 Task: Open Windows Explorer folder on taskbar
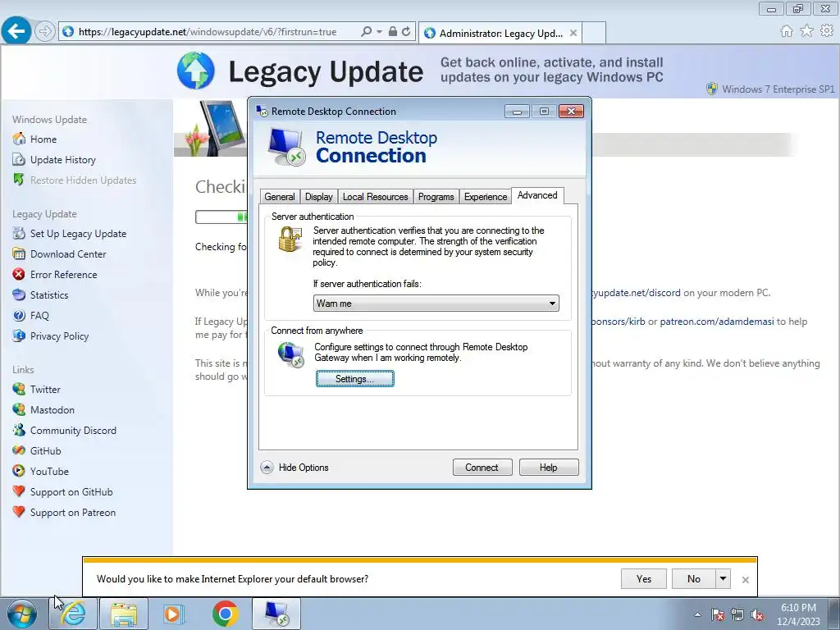tap(124, 614)
